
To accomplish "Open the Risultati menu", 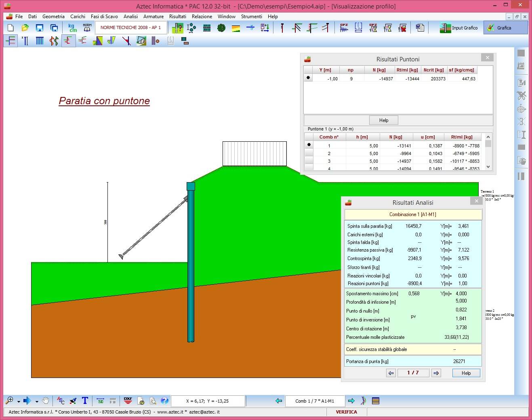I will tap(177, 17).
